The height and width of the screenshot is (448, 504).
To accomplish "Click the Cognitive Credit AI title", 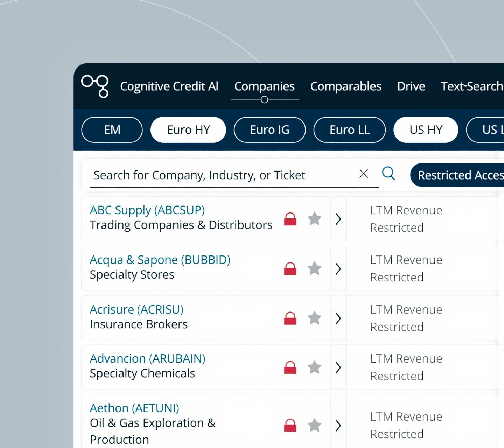I will tap(169, 86).
